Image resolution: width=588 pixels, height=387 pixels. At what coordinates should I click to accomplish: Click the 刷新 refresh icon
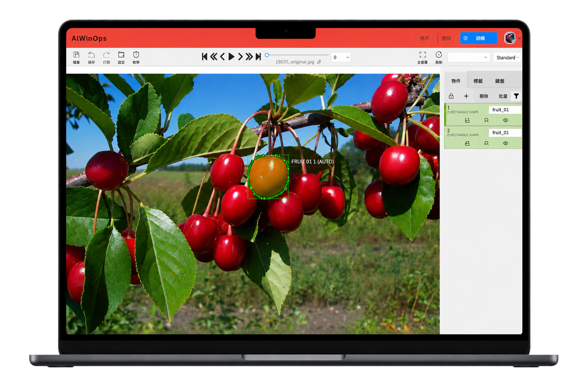coord(439,55)
